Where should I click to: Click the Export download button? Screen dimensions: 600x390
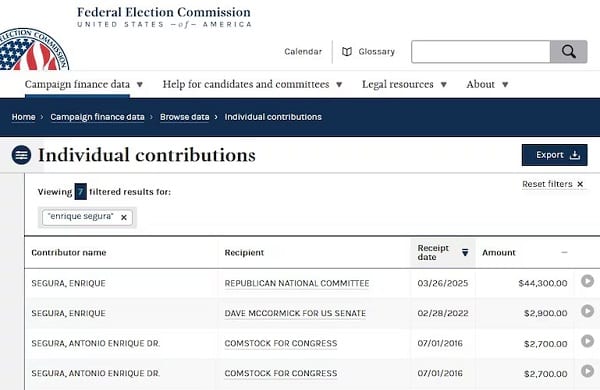tap(554, 155)
